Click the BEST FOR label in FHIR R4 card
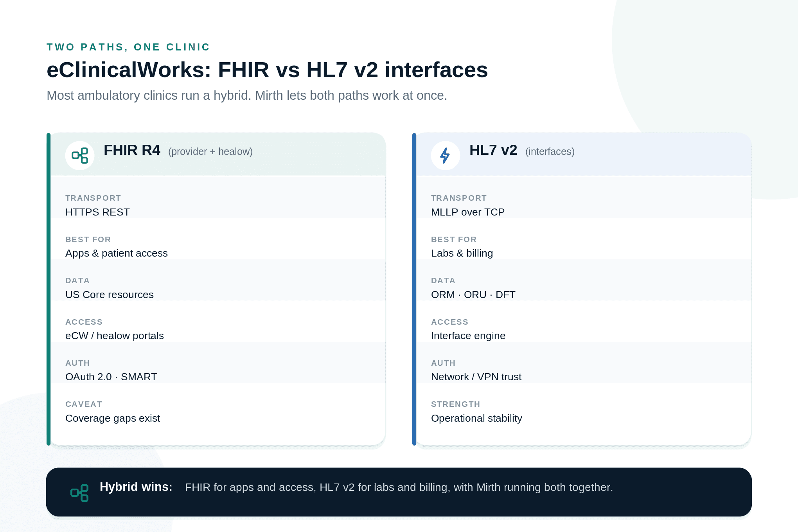This screenshot has width=798, height=532. click(88, 239)
